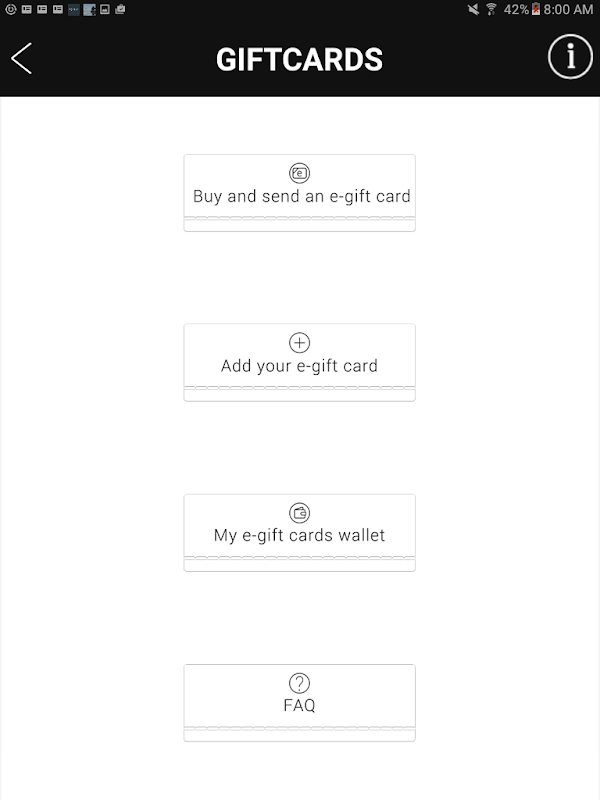The image size is (600, 800).
Task: Tap the plus circle icon
Action: click(299, 343)
